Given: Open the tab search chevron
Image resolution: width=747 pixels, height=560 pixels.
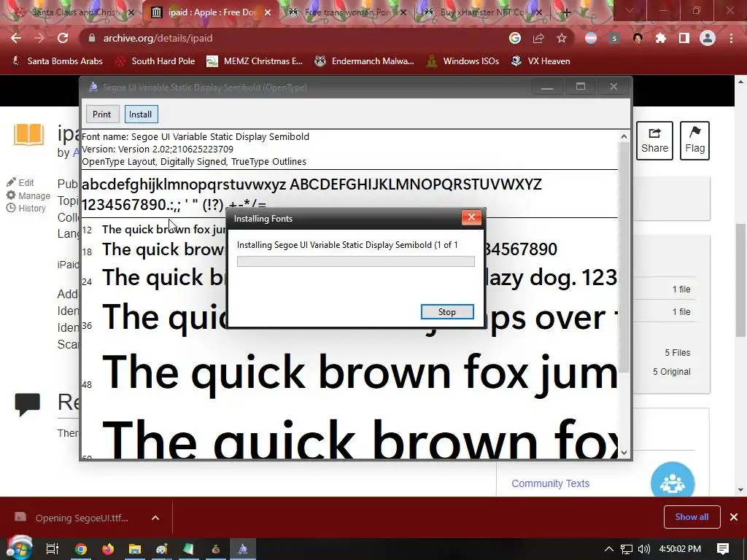Looking at the screenshot, I should 630,10.
